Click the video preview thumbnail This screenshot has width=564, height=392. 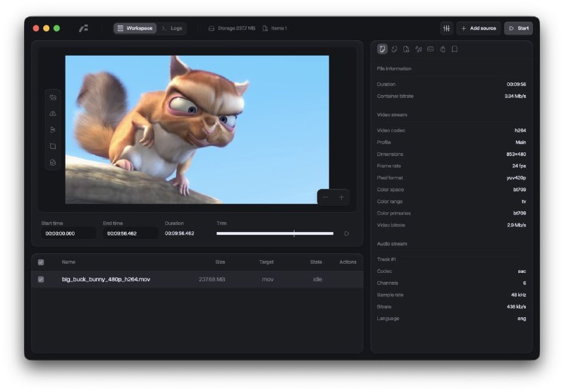pyautogui.click(x=197, y=130)
